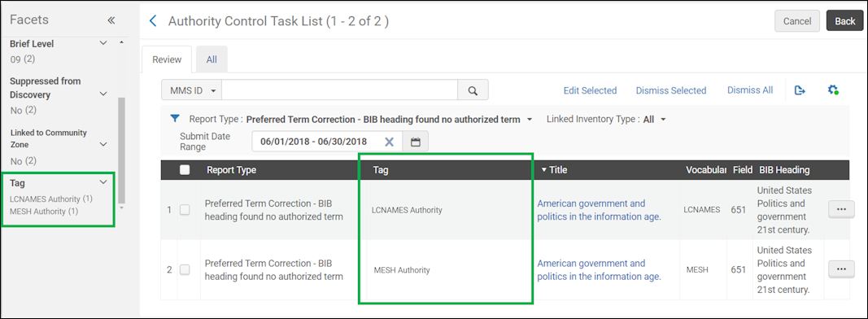Collapse Suppressed from Discovery facet
This screenshot has height=319, width=868.
103,94
